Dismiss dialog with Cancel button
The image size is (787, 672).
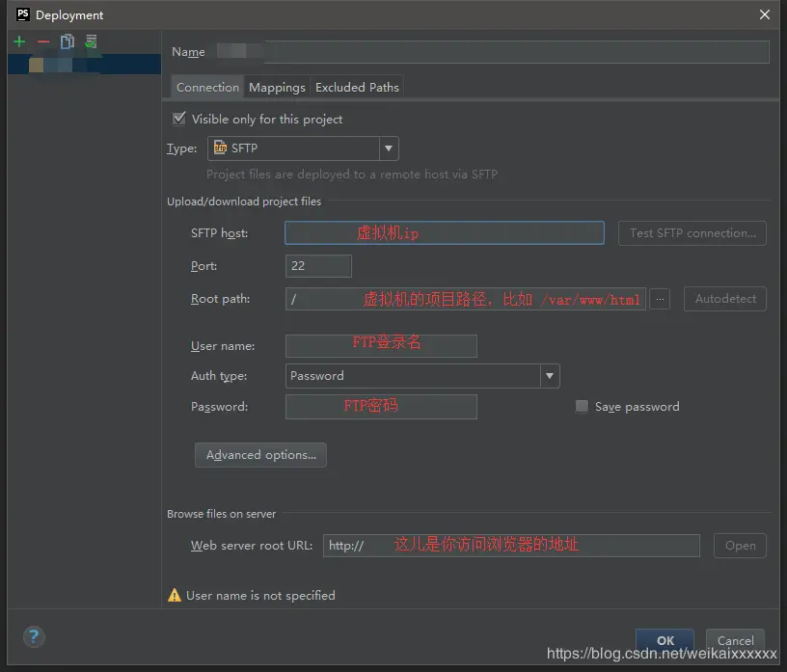pos(735,640)
